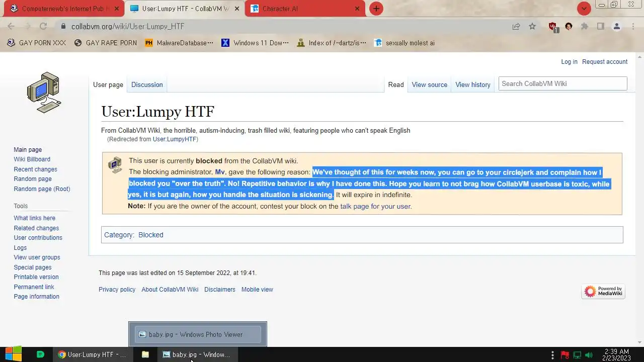
Task: Open blocking administrator Mv's link
Action: 220,172
